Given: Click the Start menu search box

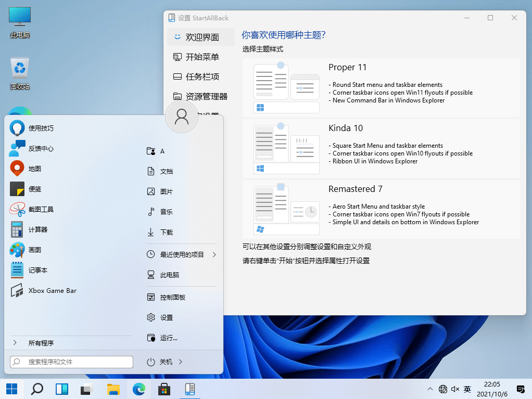Looking at the screenshot, I should pos(71,362).
